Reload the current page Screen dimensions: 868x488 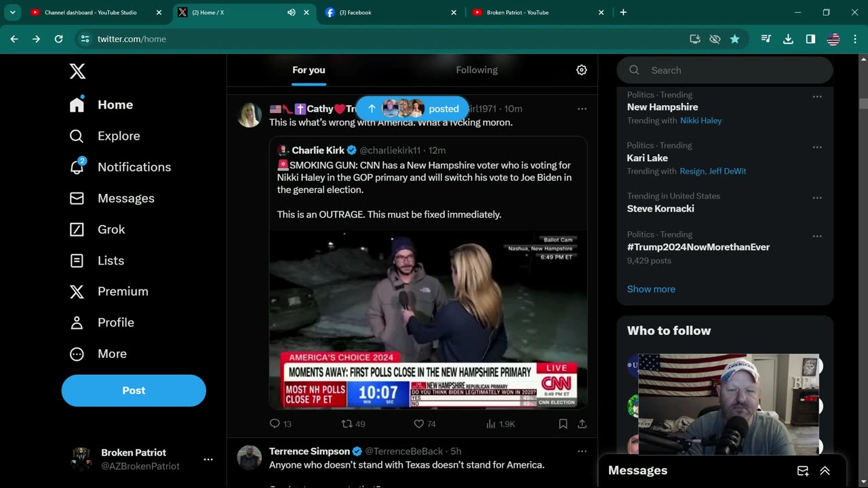[x=59, y=39]
